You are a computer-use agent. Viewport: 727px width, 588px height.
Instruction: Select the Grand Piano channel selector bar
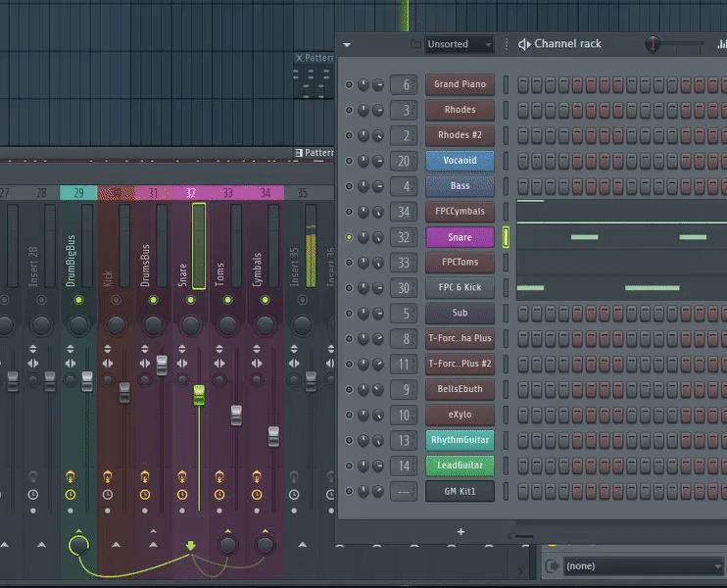click(x=506, y=85)
